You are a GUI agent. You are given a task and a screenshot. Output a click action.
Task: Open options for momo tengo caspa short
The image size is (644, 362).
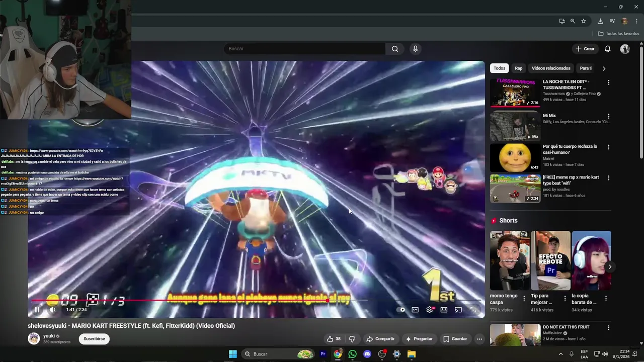pyautogui.click(x=524, y=298)
